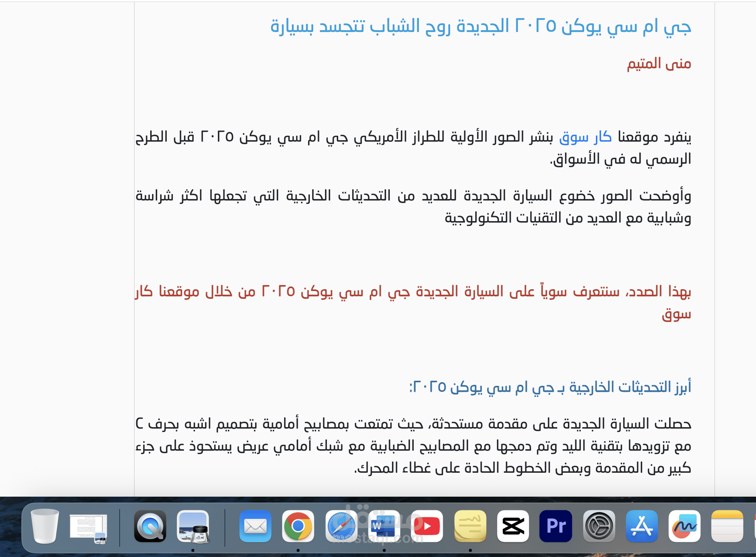756x557 pixels.
Task: Open the Trash from the Dock
Action: click(x=45, y=526)
